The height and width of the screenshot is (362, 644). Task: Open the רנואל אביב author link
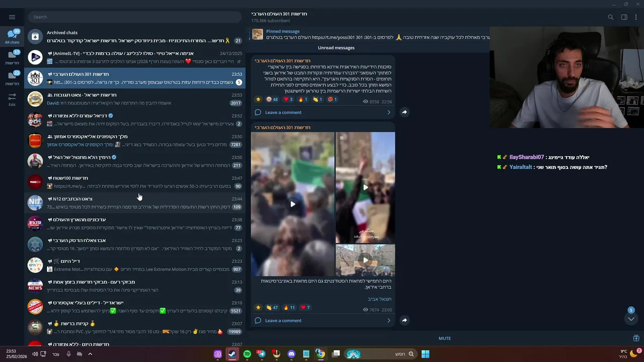coord(379,299)
